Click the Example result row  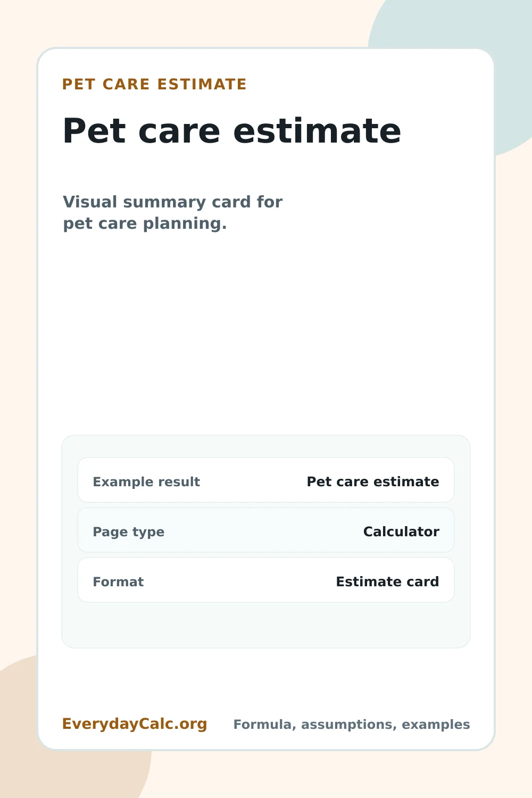click(266, 480)
